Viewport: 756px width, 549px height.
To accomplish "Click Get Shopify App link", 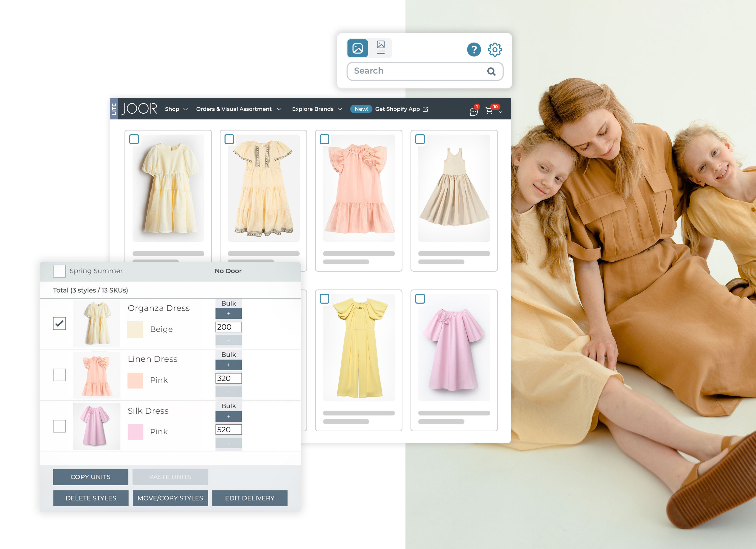I will (397, 109).
